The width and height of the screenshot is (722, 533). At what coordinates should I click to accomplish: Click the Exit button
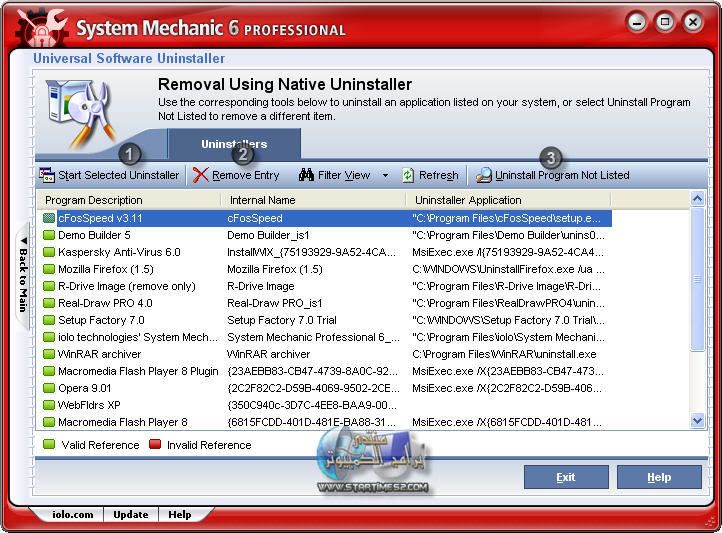click(x=566, y=477)
